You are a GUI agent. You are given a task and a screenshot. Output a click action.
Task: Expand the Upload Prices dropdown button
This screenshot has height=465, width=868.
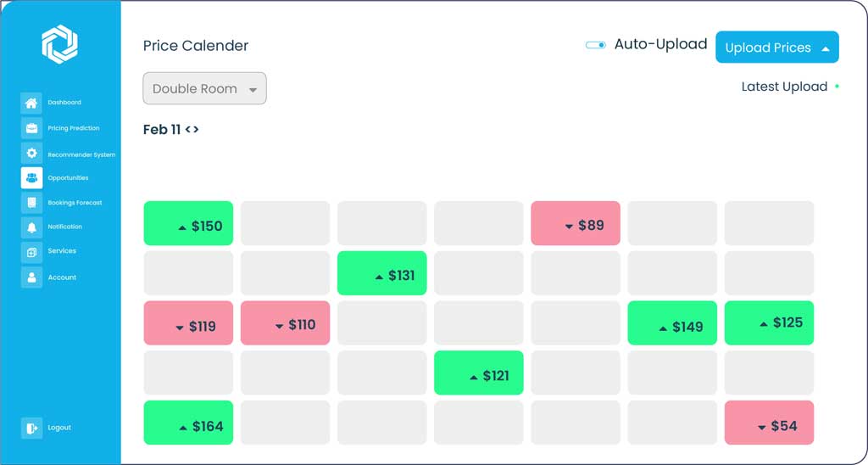(x=776, y=48)
